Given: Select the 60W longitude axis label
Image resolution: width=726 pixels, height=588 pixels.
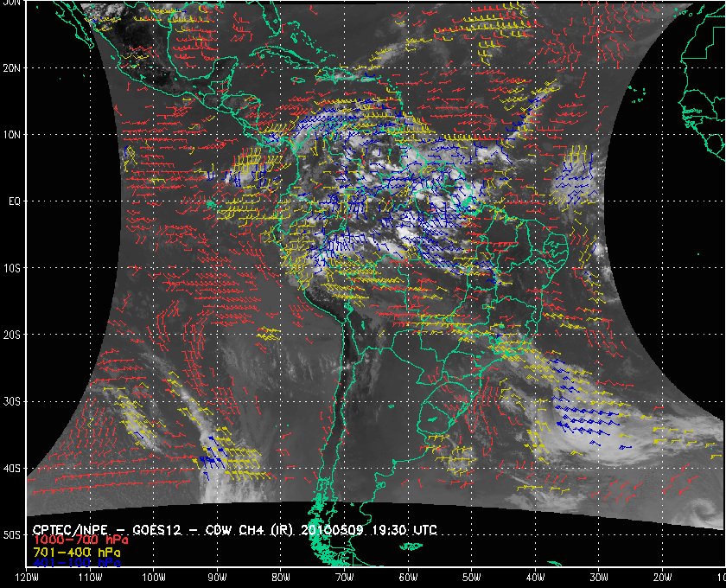Looking at the screenshot, I should pos(409,578).
